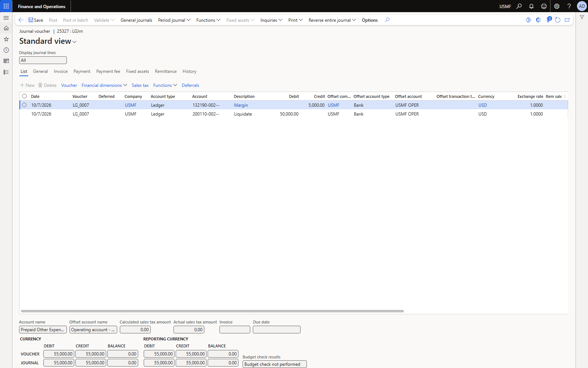Click Sales tax button
The height and width of the screenshot is (368, 588).
pos(140,85)
